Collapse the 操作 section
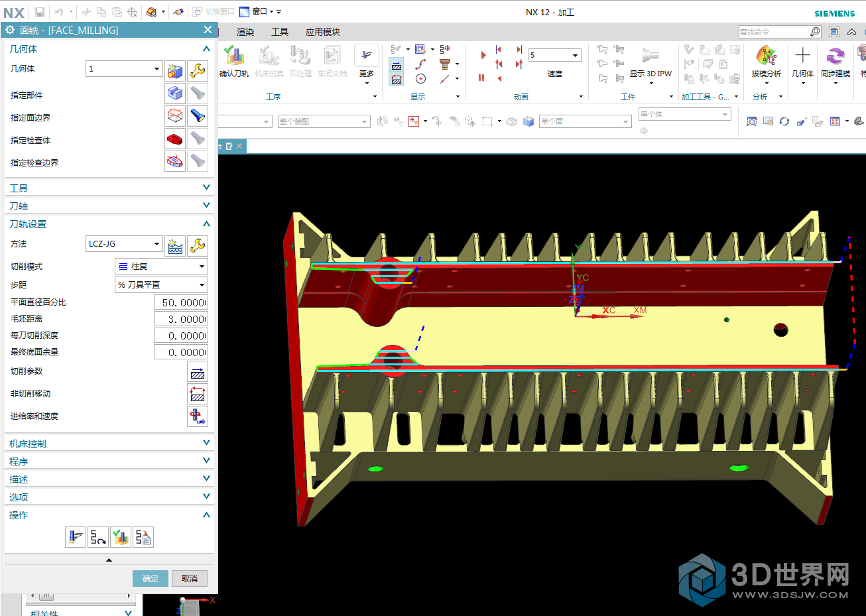This screenshot has height=616, width=866. (x=109, y=515)
